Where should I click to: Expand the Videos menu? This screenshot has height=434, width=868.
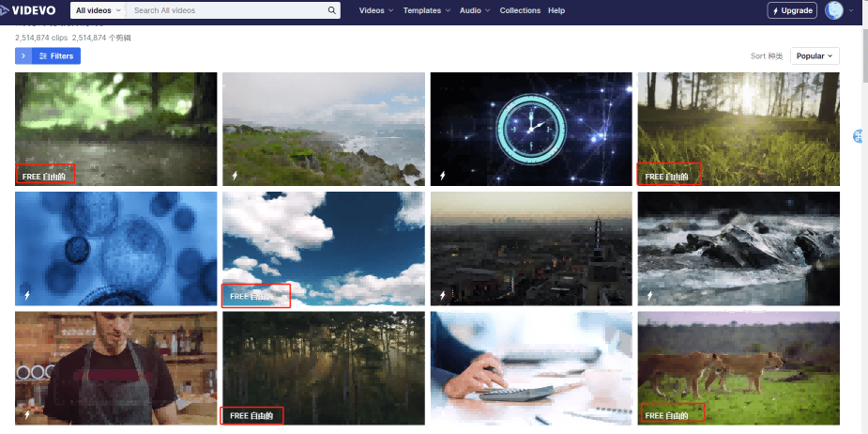[x=376, y=10]
